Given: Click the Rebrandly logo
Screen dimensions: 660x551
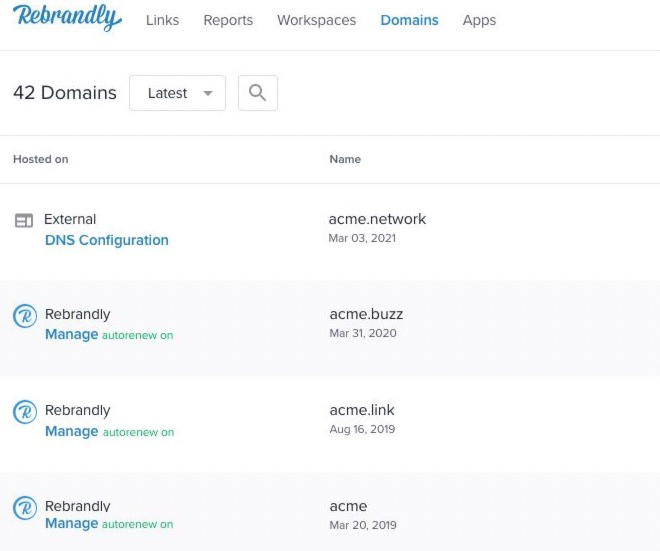Looking at the screenshot, I should pyautogui.click(x=67, y=18).
